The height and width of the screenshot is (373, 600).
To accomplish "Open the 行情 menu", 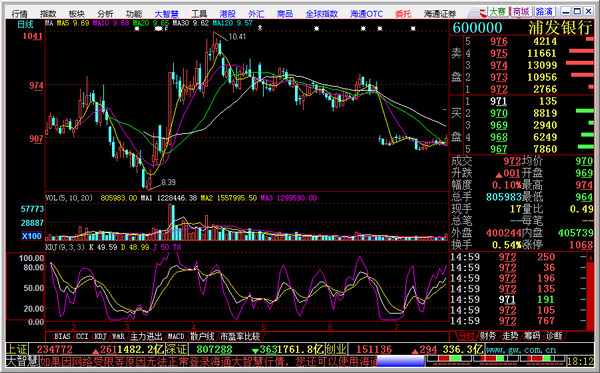I will pyautogui.click(x=20, y=14).
